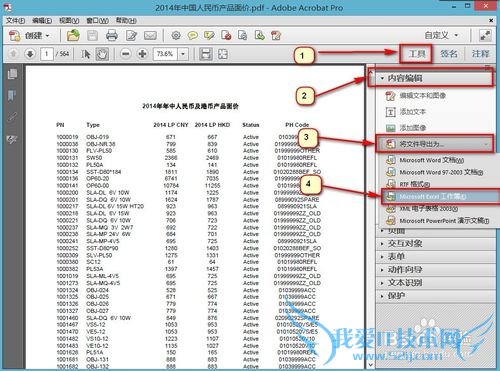This screenshot has width=500, height=371.
Task: Open attachments paperclip panel in left sidebar
Action: (x=12, y=117)
